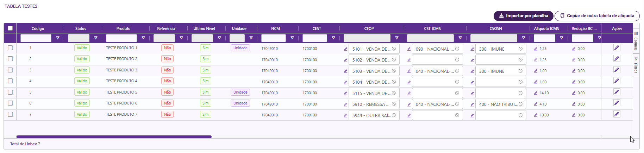The image size is (644, 153).
Task: Click the CEST filter input field
Action: (x=314, y=38)
